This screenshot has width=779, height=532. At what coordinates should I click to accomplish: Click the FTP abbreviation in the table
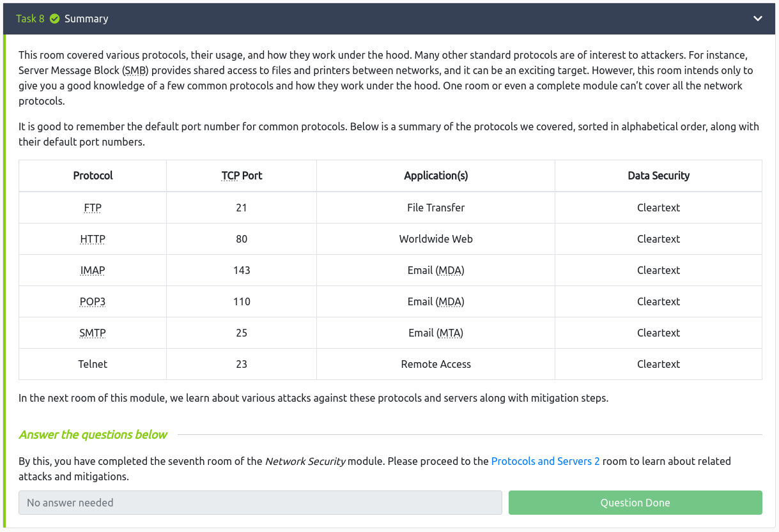(93, 208)
